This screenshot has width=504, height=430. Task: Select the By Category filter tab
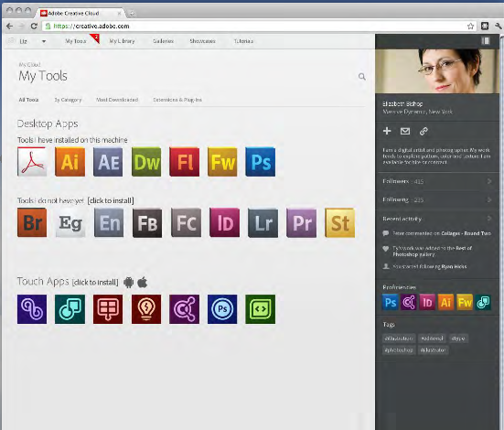click(x=68, y=100)
